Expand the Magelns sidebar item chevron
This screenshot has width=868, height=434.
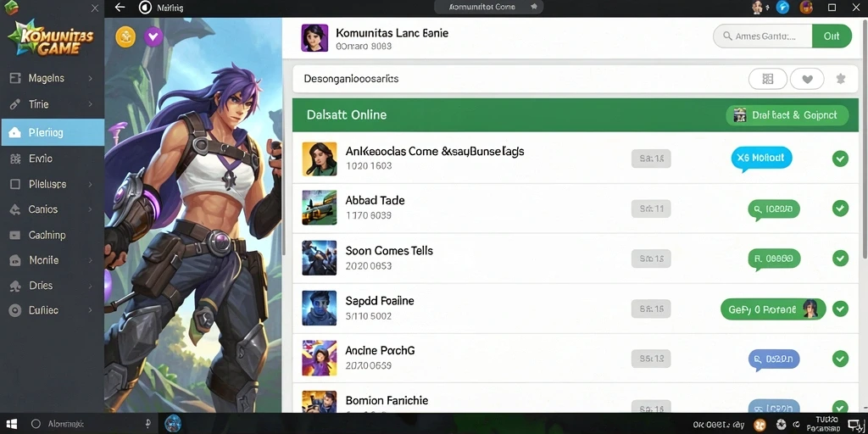pos(90,79)
